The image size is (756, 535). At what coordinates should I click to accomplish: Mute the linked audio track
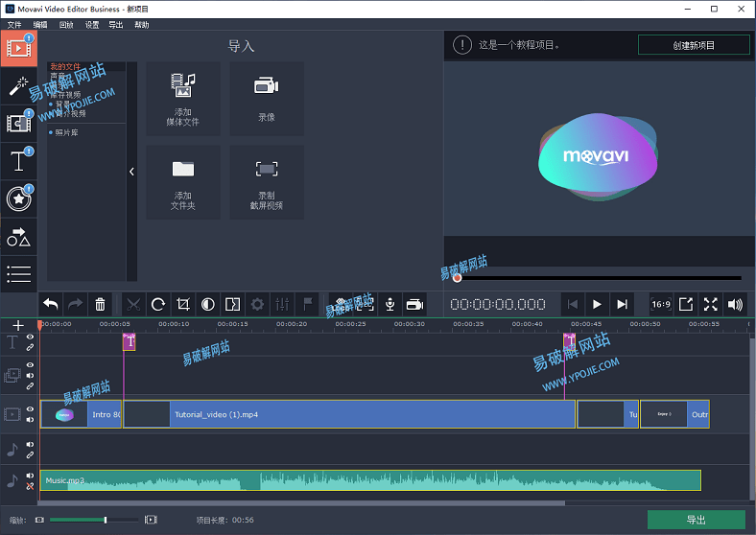point(30,444)
